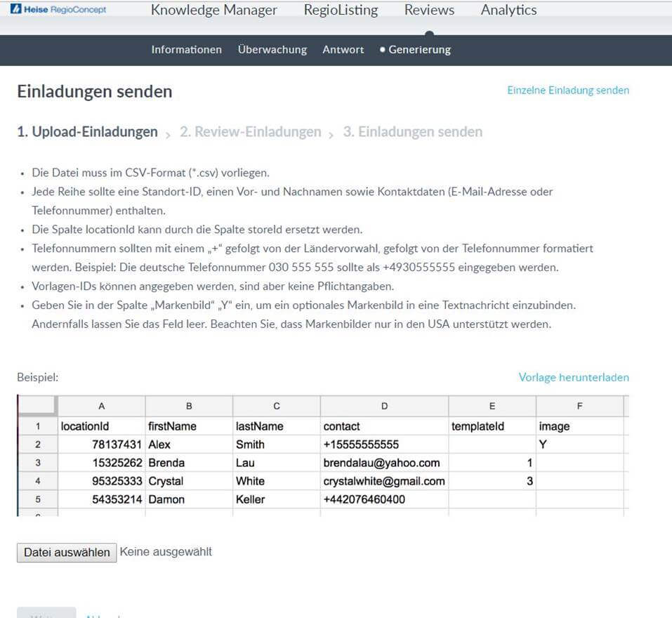Click column header A in example table
Image resolution: width=672 pixels, height=618 pixels.
tap(102, 406)
